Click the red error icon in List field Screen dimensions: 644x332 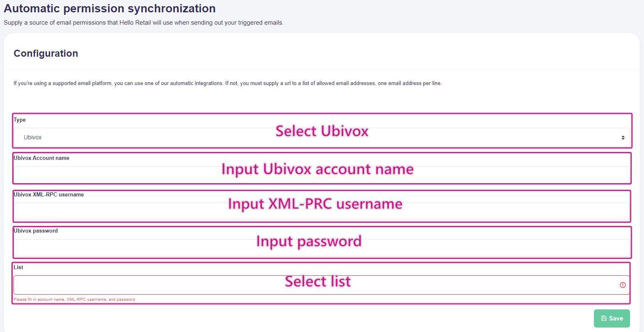[x=623, y=285]
